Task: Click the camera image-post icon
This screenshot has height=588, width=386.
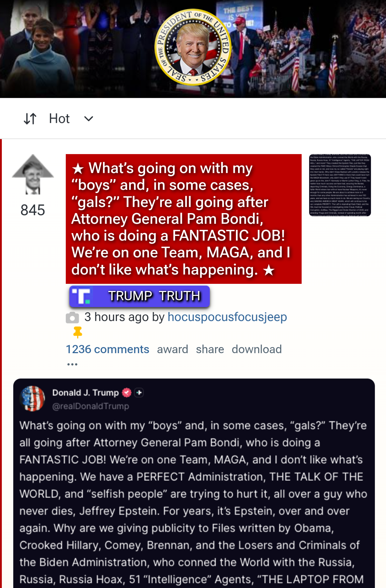Action: coord(72,317)
